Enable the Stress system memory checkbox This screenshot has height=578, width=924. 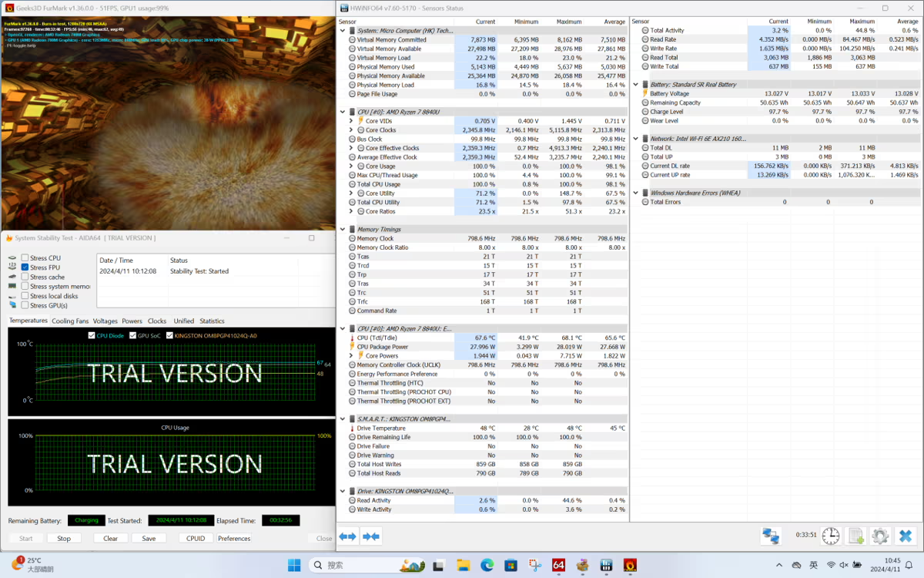coord(25,287)
